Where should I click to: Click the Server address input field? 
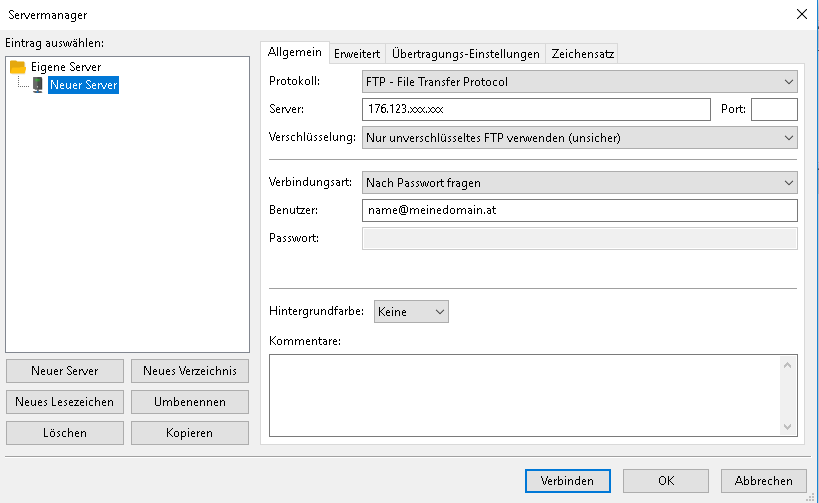(535, 109)
